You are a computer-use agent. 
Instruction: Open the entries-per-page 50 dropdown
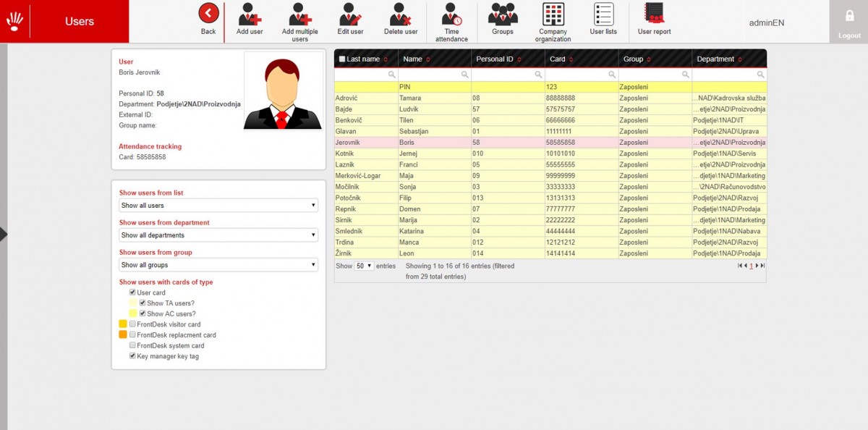coord(364,266)
